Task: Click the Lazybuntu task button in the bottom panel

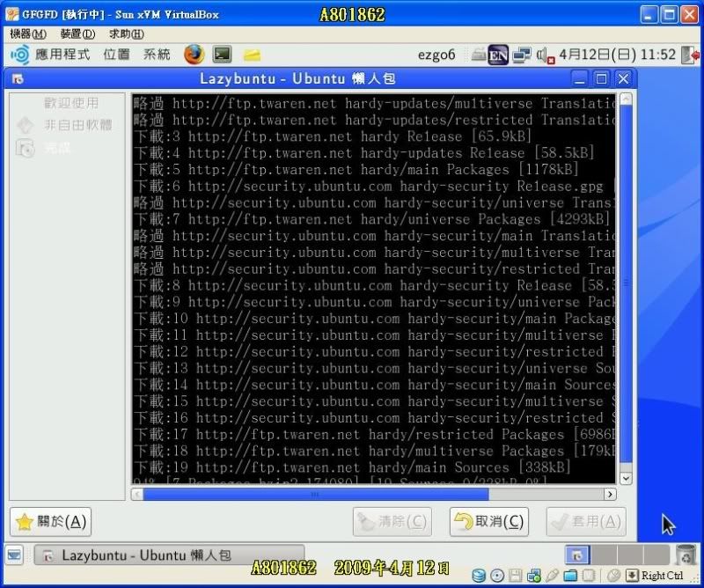Action: [169, 555]
